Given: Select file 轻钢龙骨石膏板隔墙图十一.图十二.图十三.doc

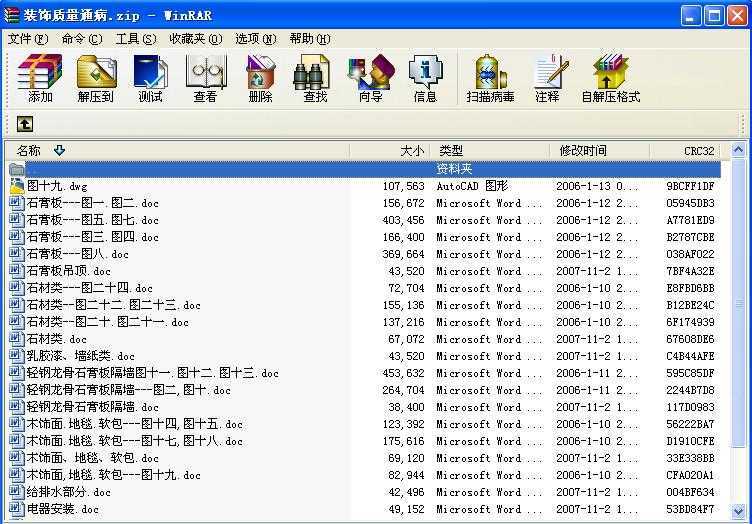Looking at the screenshot, I should point(153,373).
